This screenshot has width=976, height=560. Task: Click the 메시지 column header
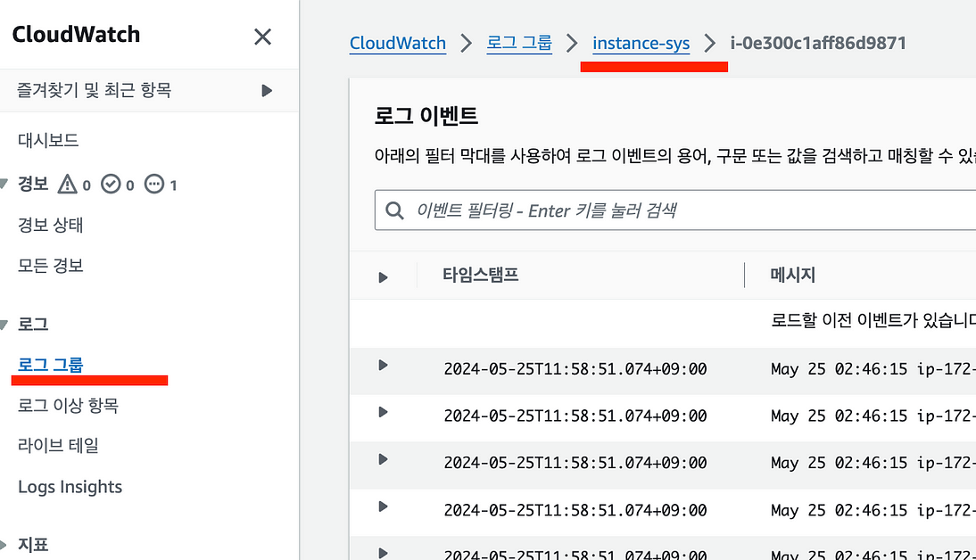(793, 275)
